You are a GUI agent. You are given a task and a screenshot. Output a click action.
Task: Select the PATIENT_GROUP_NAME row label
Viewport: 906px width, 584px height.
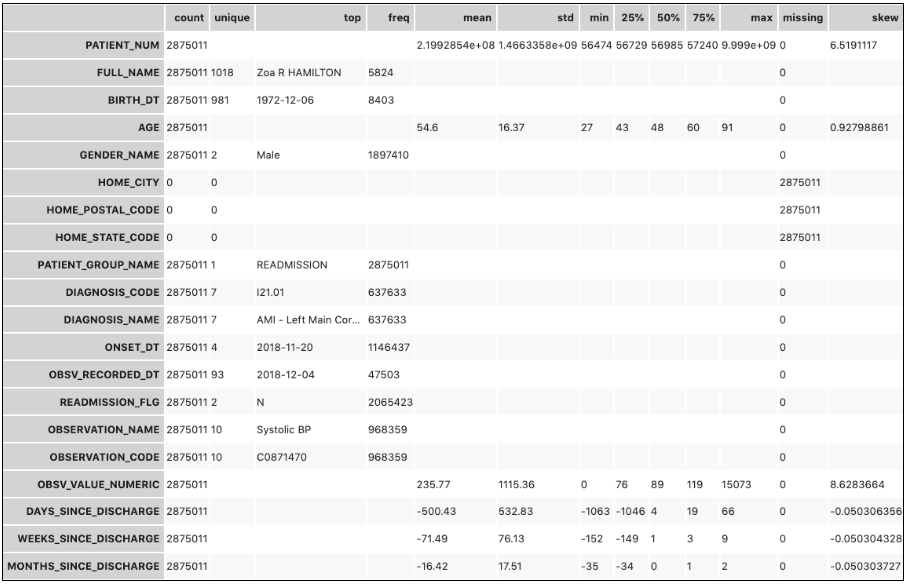point(84,265)
